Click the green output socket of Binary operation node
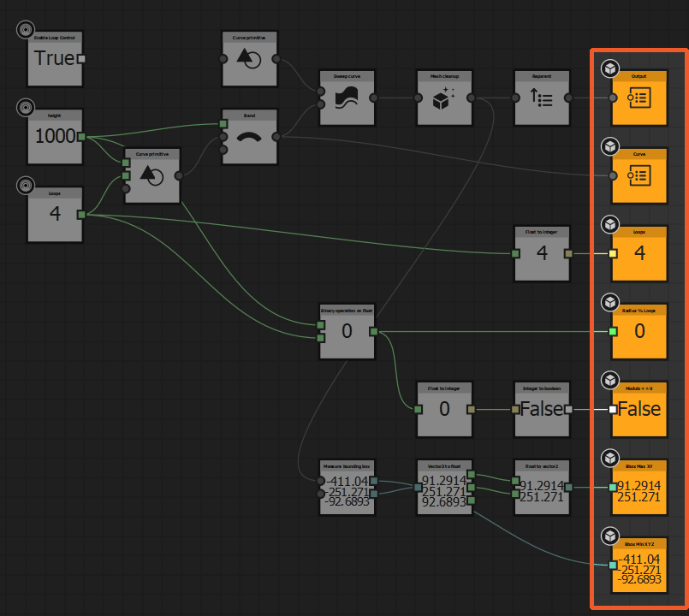The width and height of the screenshot is (689, 616). [375, 329]
